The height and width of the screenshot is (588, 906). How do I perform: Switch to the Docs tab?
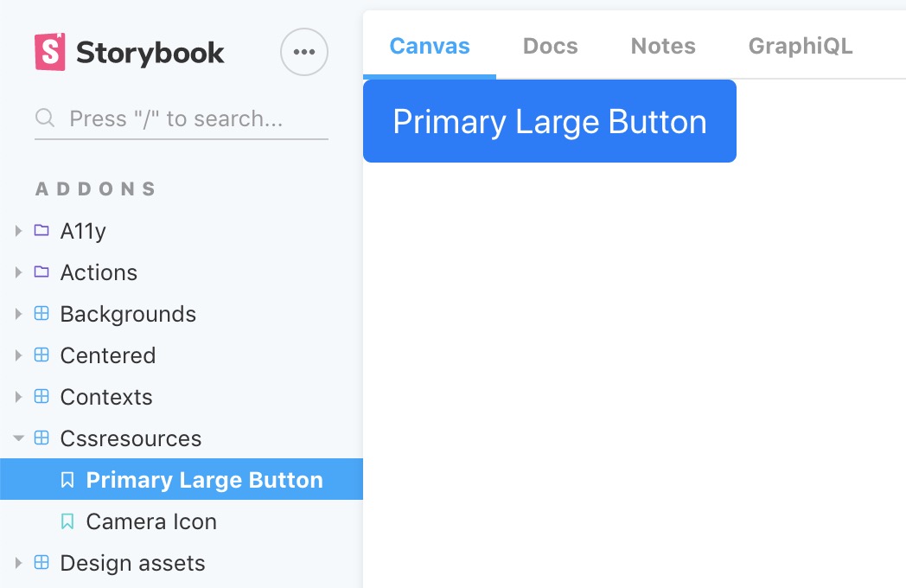(550, 46)
